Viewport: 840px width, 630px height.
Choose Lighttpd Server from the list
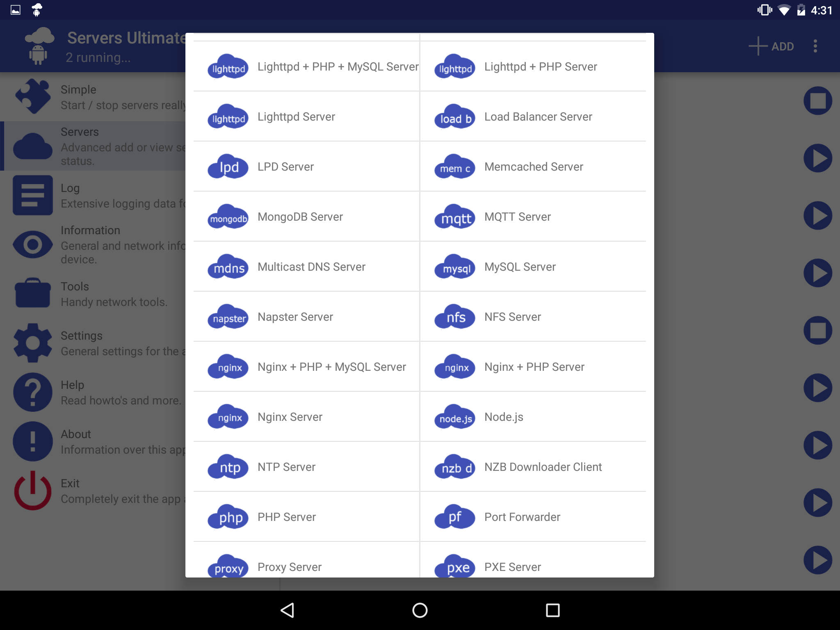click(306, 116)
